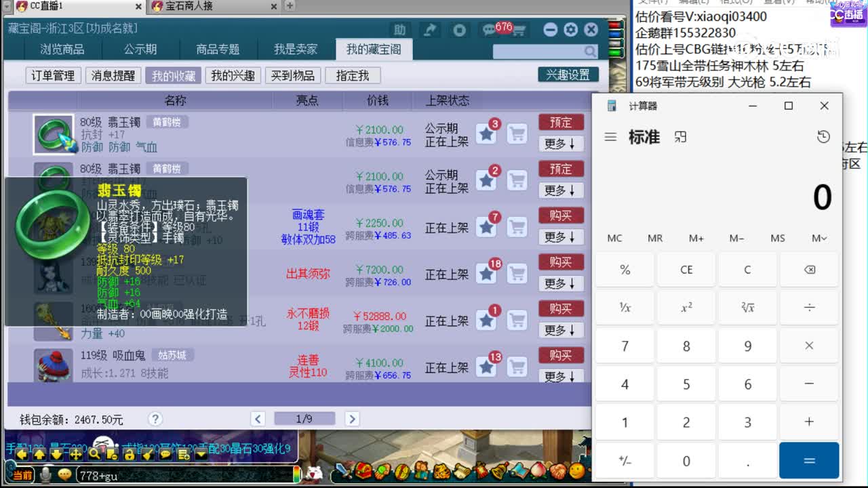Click the share arrow icon in the header
This screenshot has width=868, height=488.
(430, 30)
